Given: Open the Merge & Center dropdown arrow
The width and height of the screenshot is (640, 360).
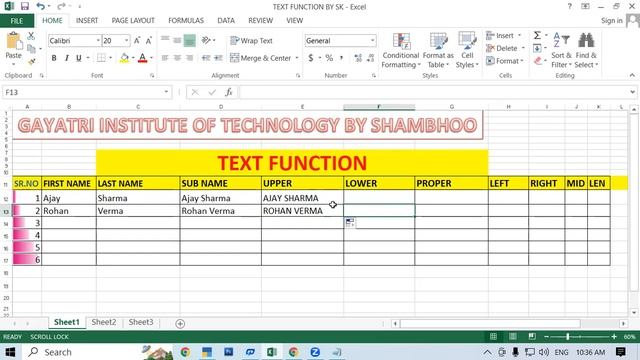Looking at the screenshot, I should [297, 58].
